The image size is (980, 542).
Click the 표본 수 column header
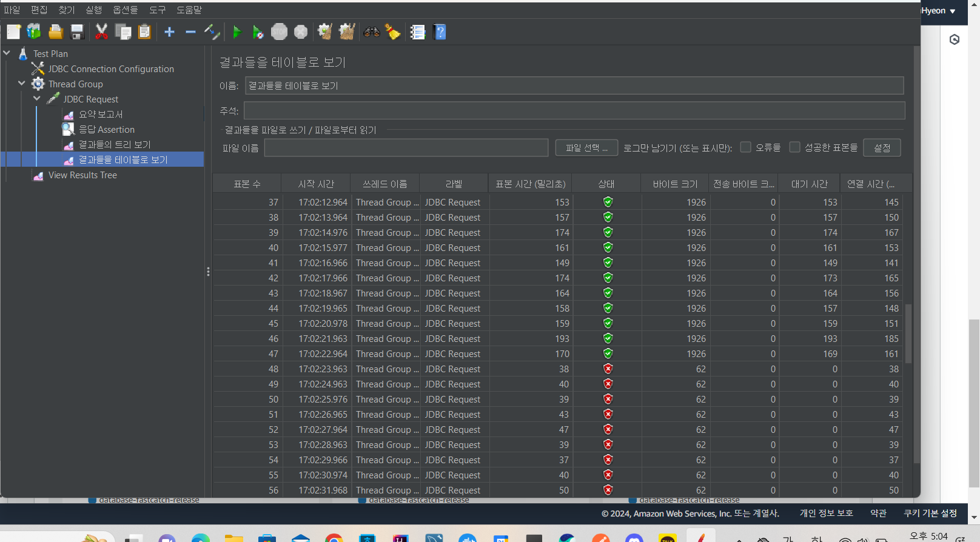pyautogui.click(x=247, y=184)
